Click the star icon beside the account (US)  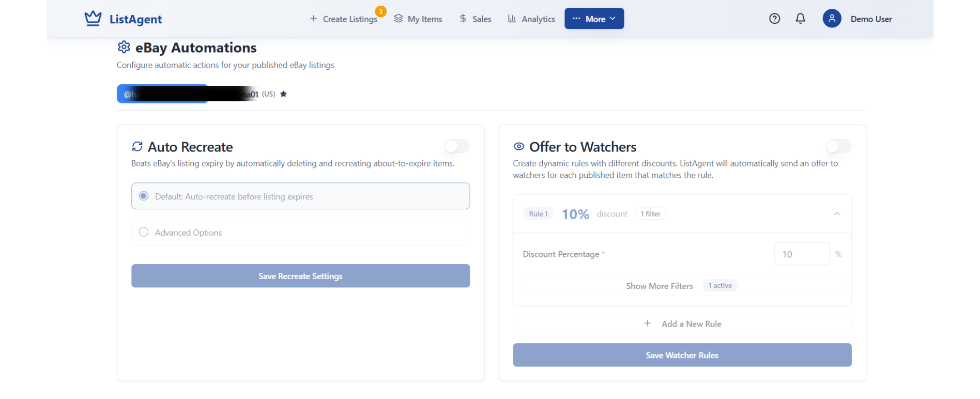[x=283, y=94]
